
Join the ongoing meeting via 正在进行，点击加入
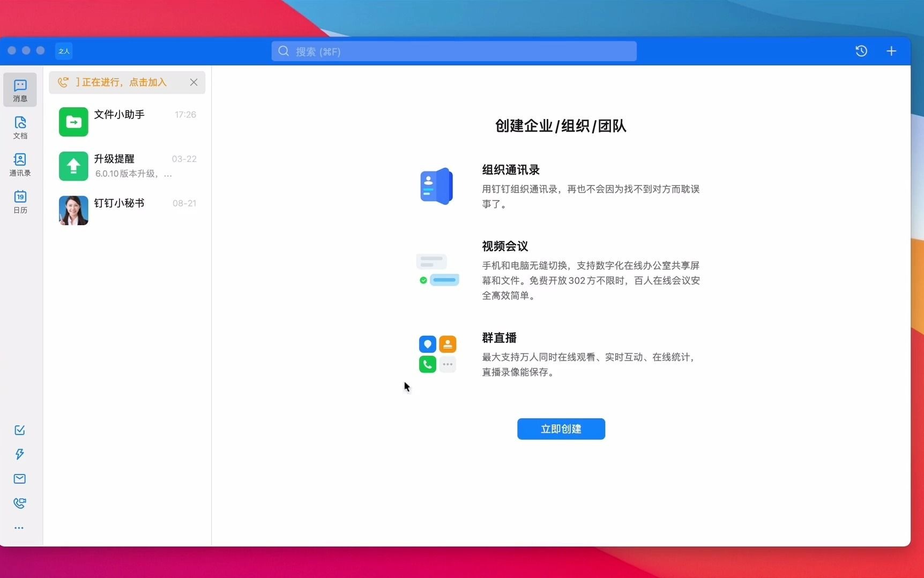121,82
